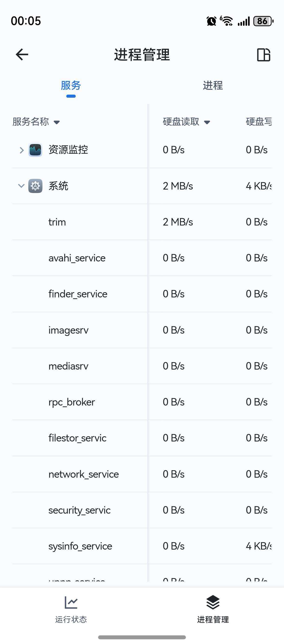
Task: Tap the 资源监控 app icon
Action: coord(35,150)
